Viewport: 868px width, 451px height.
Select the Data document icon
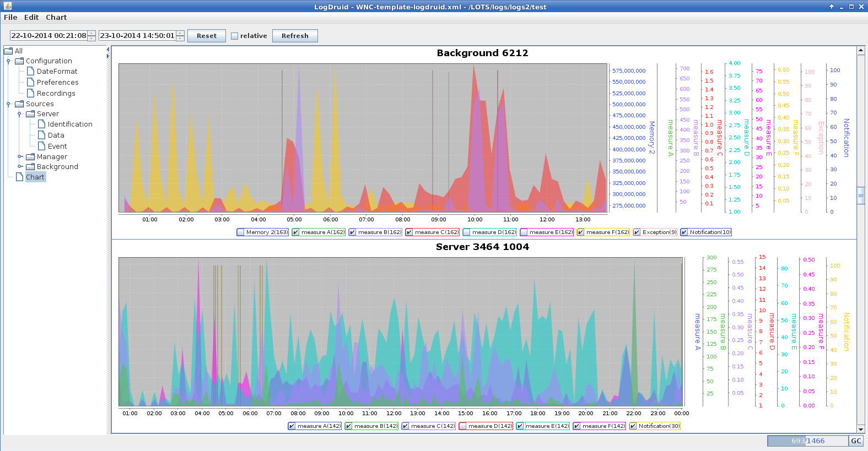point(41,135)
